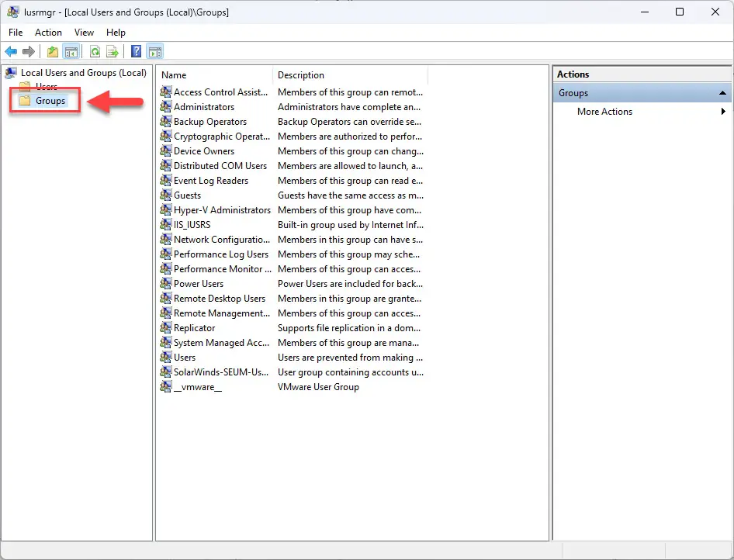Viewport: 734px width, 560px height.
Task: Select the Access Control Assist... group
Action: click(220, 92)
